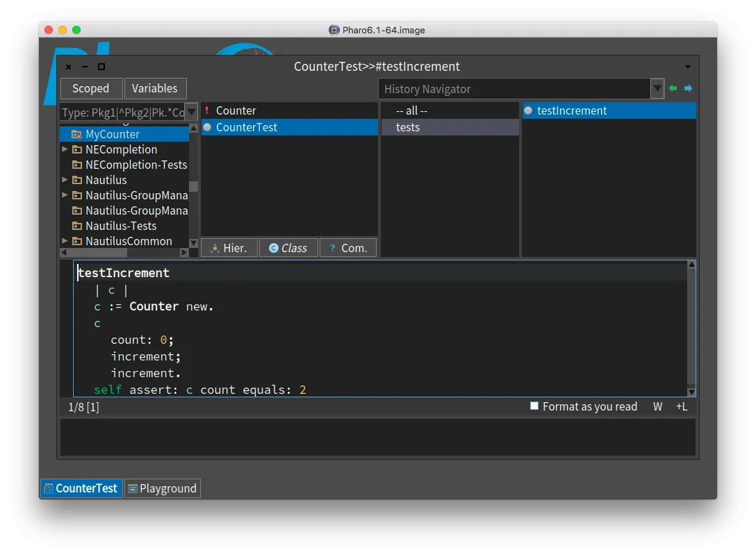The width and height of the screenshot is (756, 555).
Task: Click the package list vertical scrollbar thumb
Action: tap(193, 186)
